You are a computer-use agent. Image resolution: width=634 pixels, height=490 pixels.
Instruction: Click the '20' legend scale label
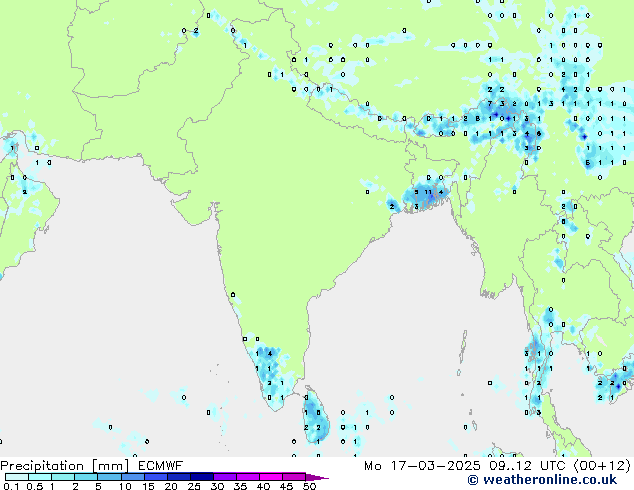[171, 486]
